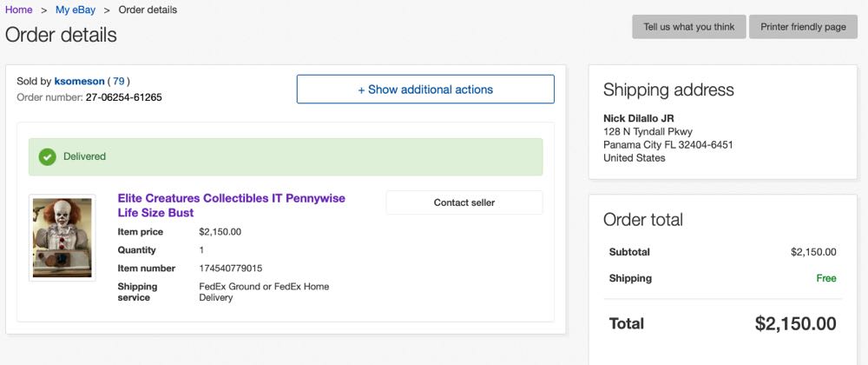Select order number 27-06254-61265
Image resolution: width=868 pixels, height=365 pixels.
click(x=123, y=97)
